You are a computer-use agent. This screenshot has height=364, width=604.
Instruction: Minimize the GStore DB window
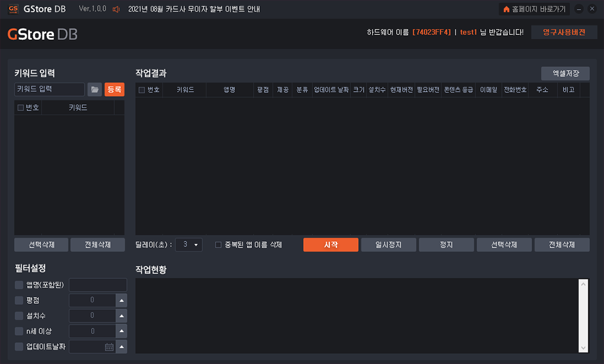579,9
